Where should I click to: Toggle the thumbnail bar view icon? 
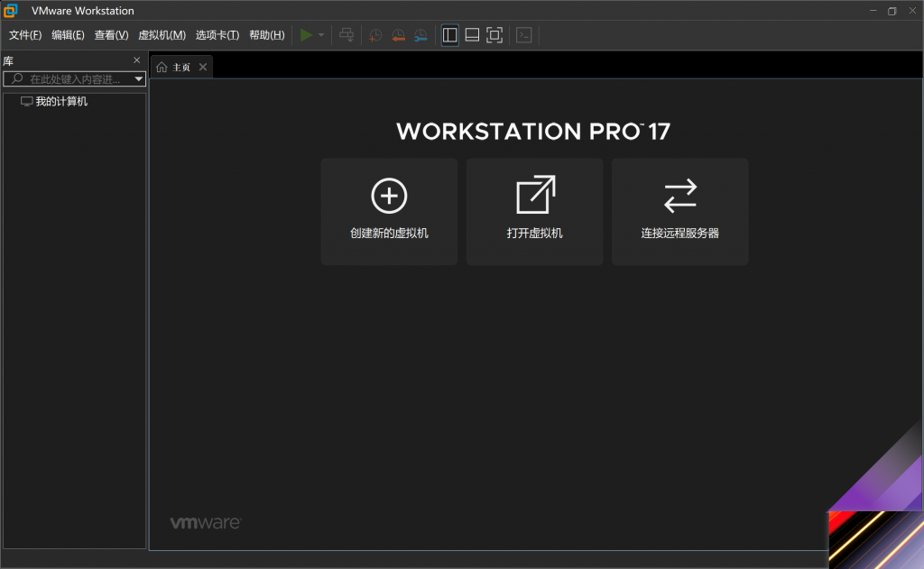pyautogui.click(x=472, y=35)
